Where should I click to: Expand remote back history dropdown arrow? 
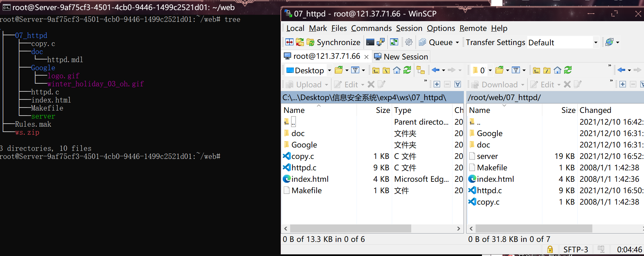[x=629, y=70]
